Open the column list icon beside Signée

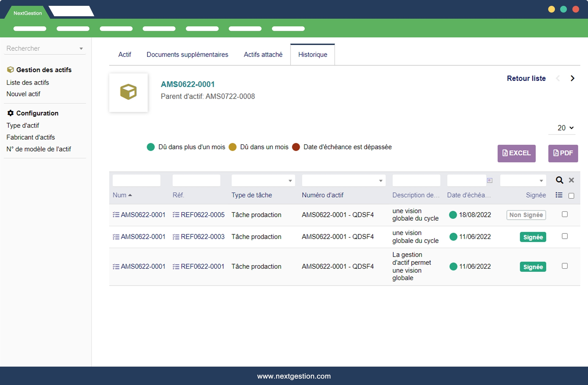pyautogui.click(x=559, y=195)
